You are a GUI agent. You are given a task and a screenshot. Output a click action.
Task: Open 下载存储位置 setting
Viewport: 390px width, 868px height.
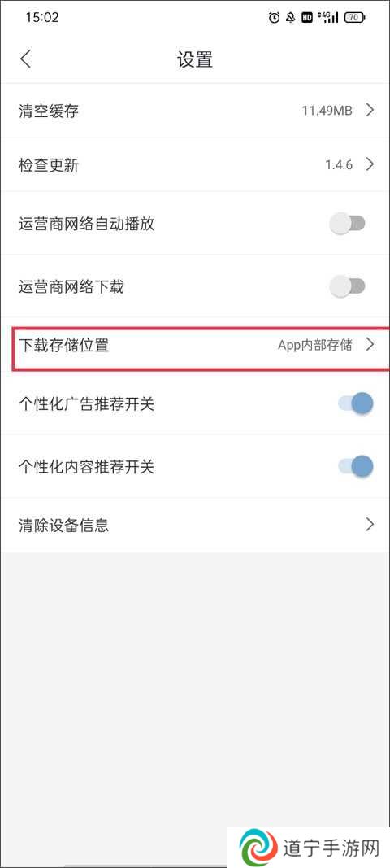coord(195,346)
